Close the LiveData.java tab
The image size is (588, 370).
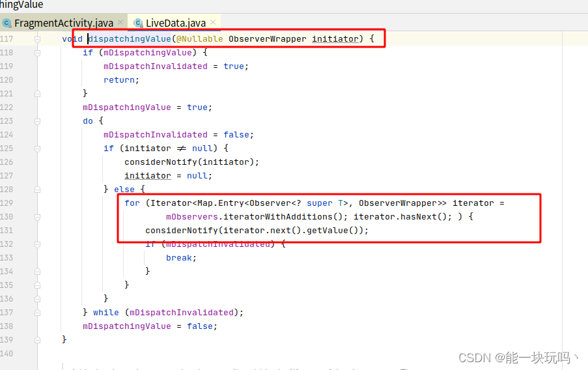click(x=213, y=23)
